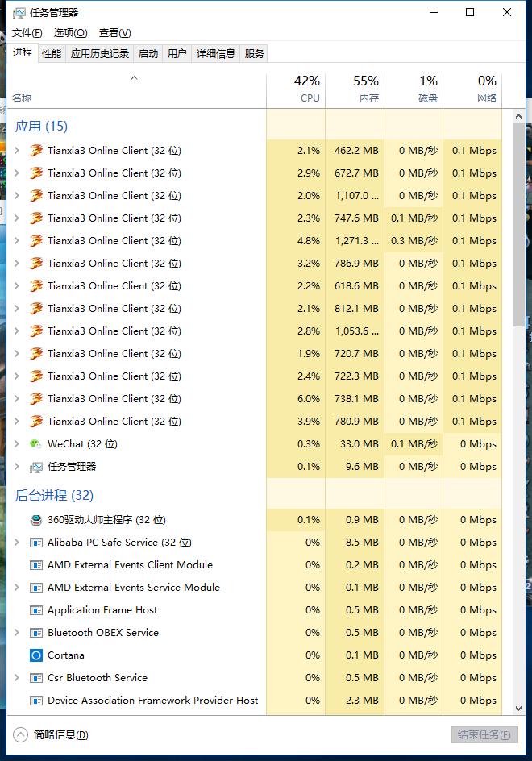
Task: Click the Tianxia3 icon in the 672.7 MB row
Action: [36, 173]
